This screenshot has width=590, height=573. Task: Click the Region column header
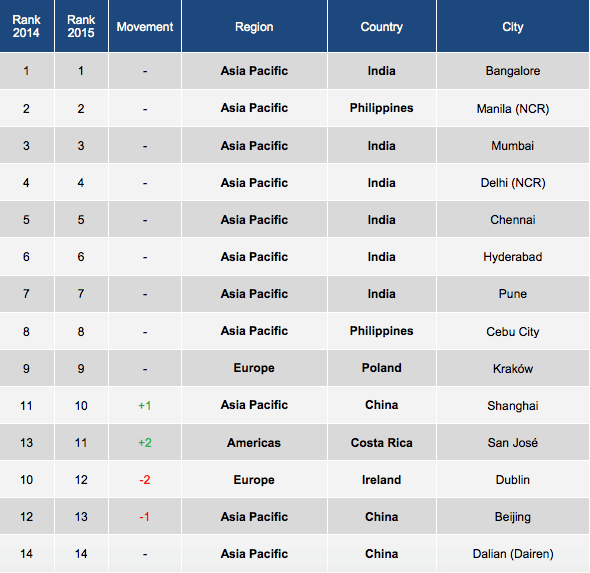[x=254, y=27]
